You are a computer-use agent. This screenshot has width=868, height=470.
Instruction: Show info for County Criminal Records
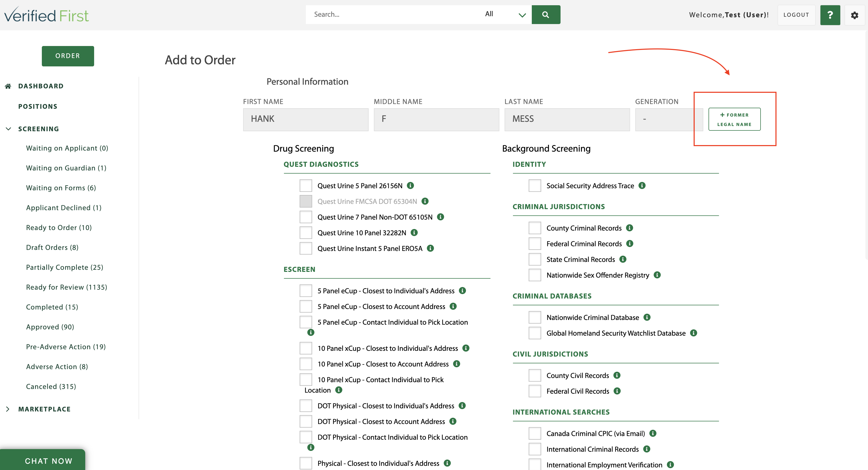pyautogui.click(x=630, y=228)
